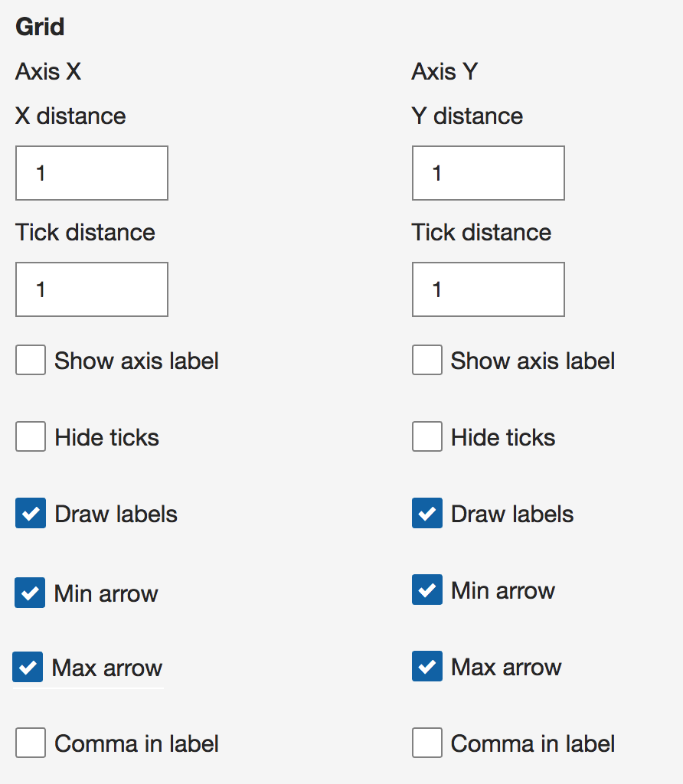This screenshot has width=683, height=784.
Task: Uncheck Draw labels for Axis X
Action: click(31, 513)
